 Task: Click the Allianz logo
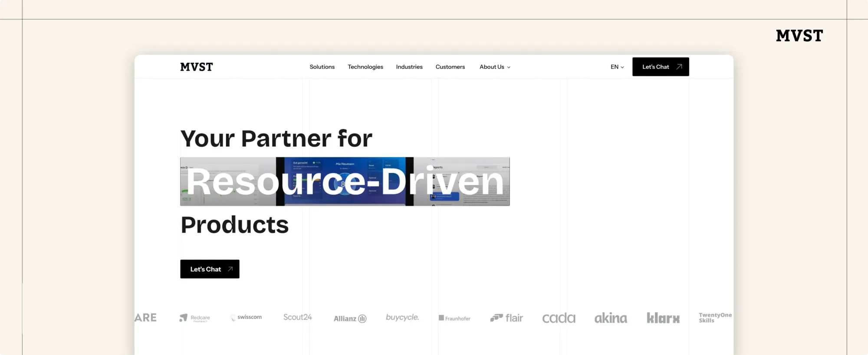(350, 319)
